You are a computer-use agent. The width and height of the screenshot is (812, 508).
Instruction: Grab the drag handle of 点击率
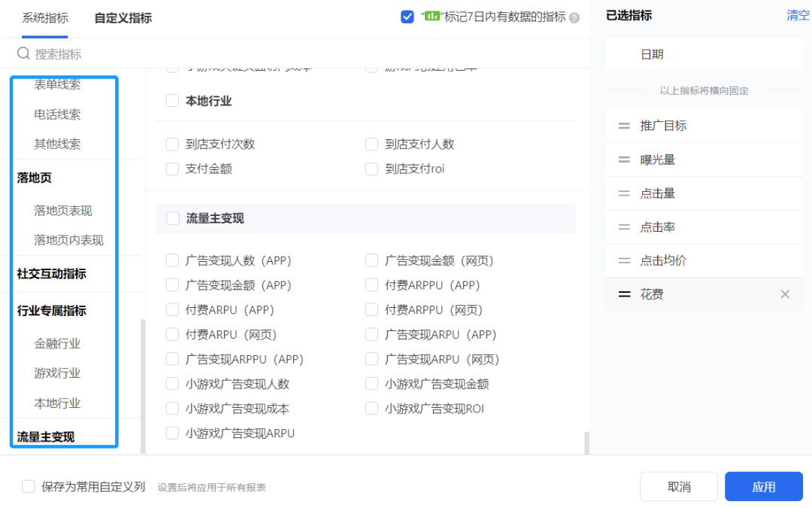624,227
